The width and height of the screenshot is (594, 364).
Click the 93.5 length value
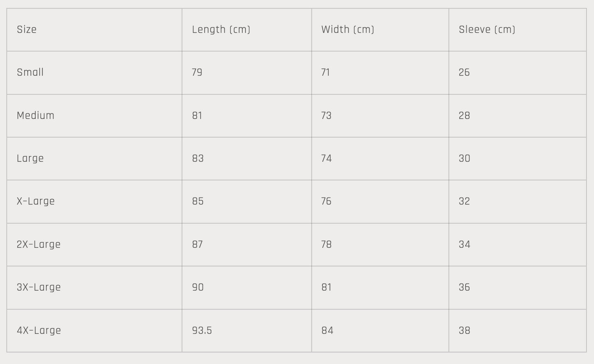(202, 330)
